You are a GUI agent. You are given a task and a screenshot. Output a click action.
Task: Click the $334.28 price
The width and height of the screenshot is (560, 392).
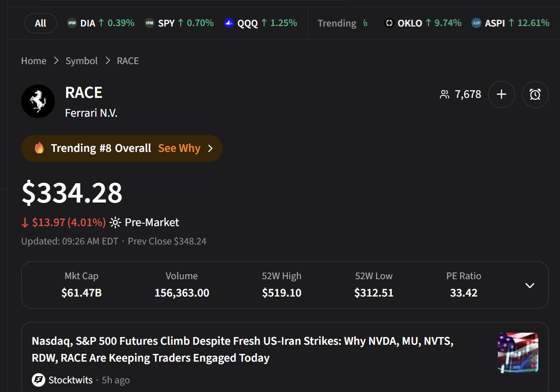click(72, 193)
